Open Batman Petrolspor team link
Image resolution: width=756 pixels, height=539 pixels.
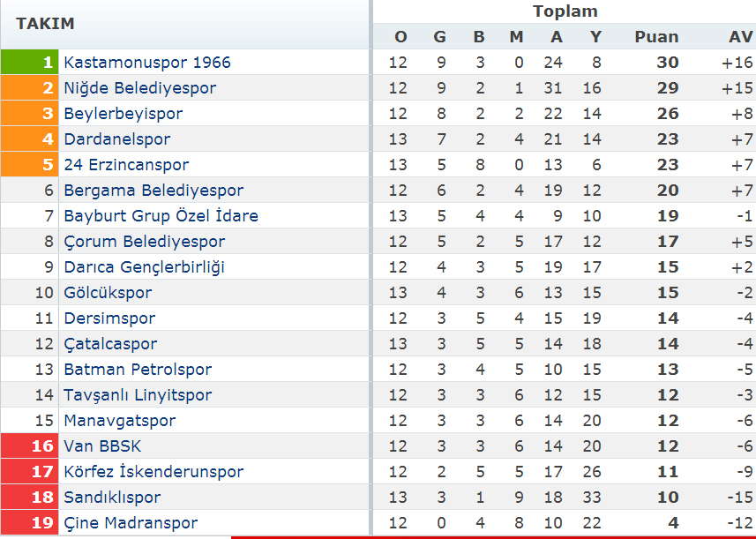tap(138, 370)
